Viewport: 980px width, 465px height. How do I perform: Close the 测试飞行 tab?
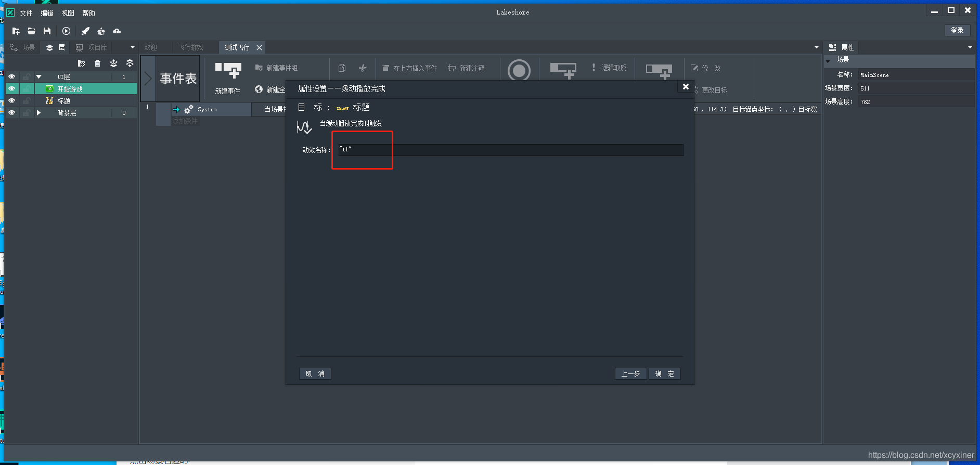coord(259,47)
